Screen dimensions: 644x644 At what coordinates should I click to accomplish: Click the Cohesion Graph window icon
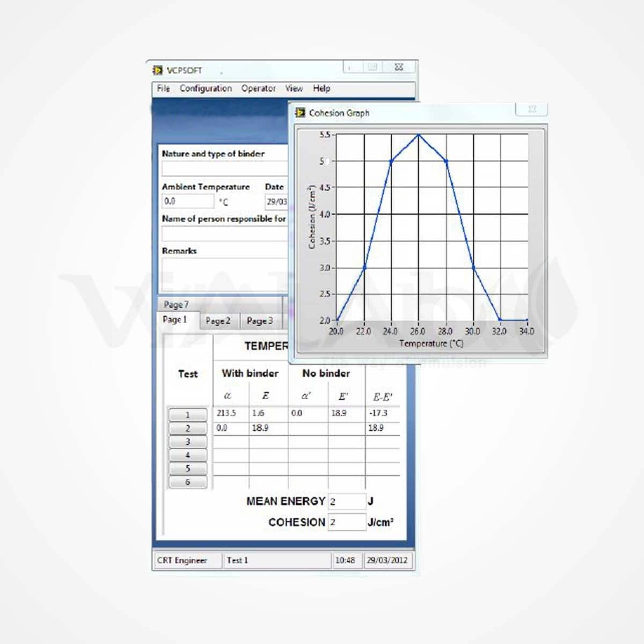tap(301, 113)
